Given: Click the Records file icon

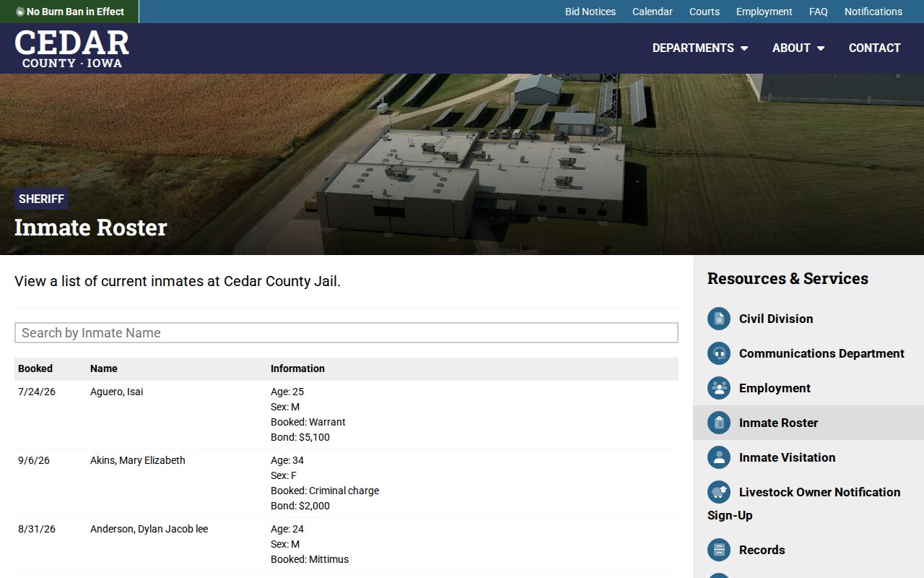Looking at the screenshot, I should 719,550.
